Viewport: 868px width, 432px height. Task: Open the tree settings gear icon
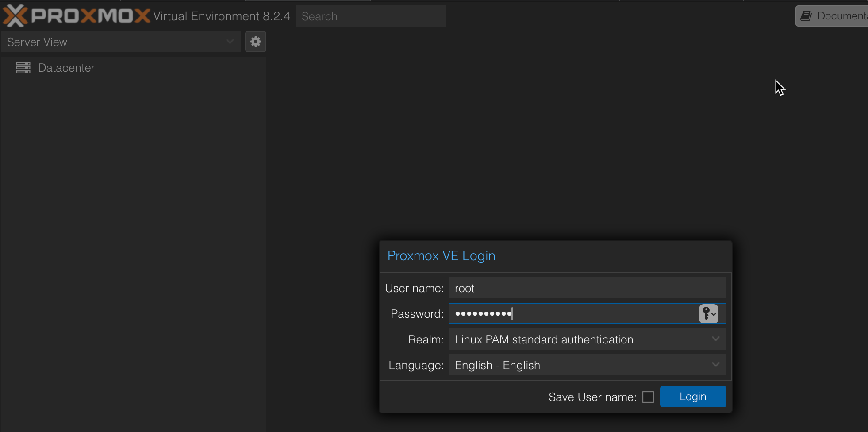256,42
